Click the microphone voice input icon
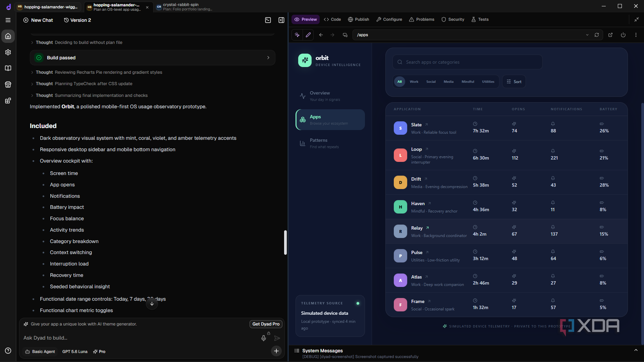Image resolution: width=644 pixels, height=362 pixels. click(x=263, y=338)
